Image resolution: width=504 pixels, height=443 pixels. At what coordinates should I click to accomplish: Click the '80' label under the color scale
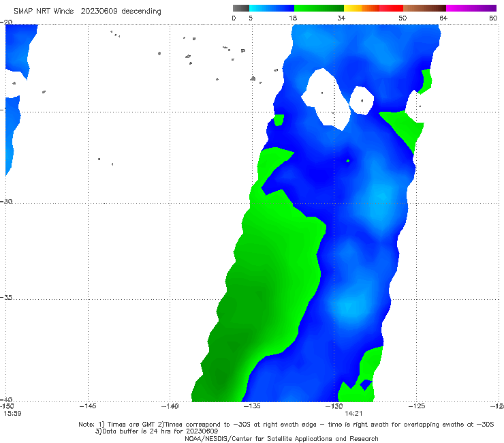(x=493, y=18)
